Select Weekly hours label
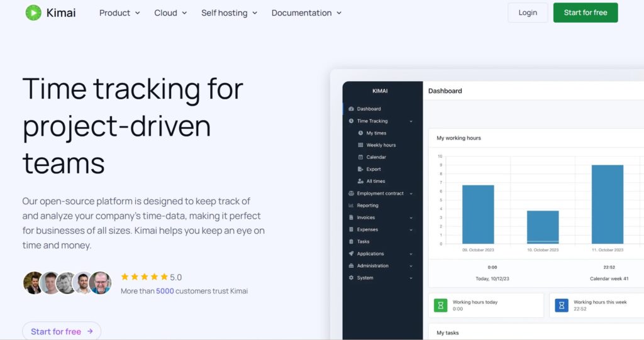Viewport: 644px width, 340px height. tap(381, 145)
